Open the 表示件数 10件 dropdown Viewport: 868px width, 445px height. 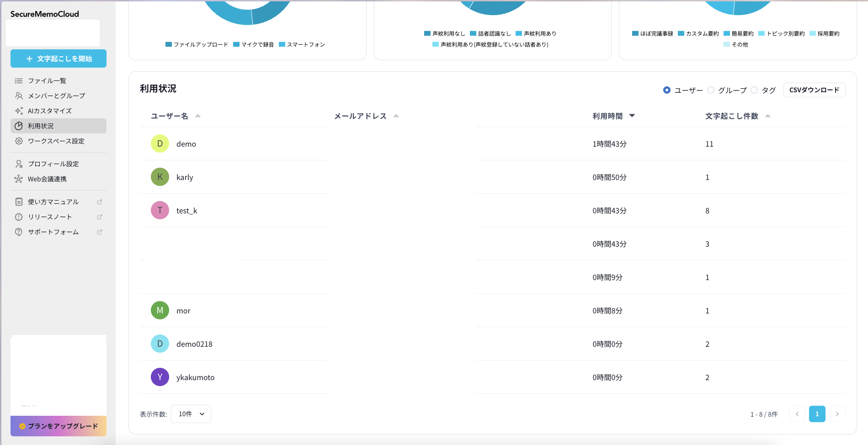(191, 413)
